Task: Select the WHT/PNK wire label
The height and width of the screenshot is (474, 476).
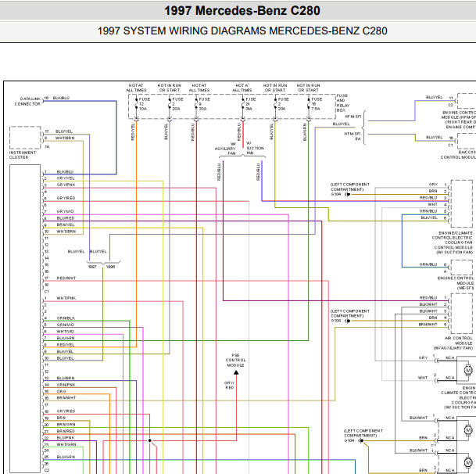Action: coord(66,298)
